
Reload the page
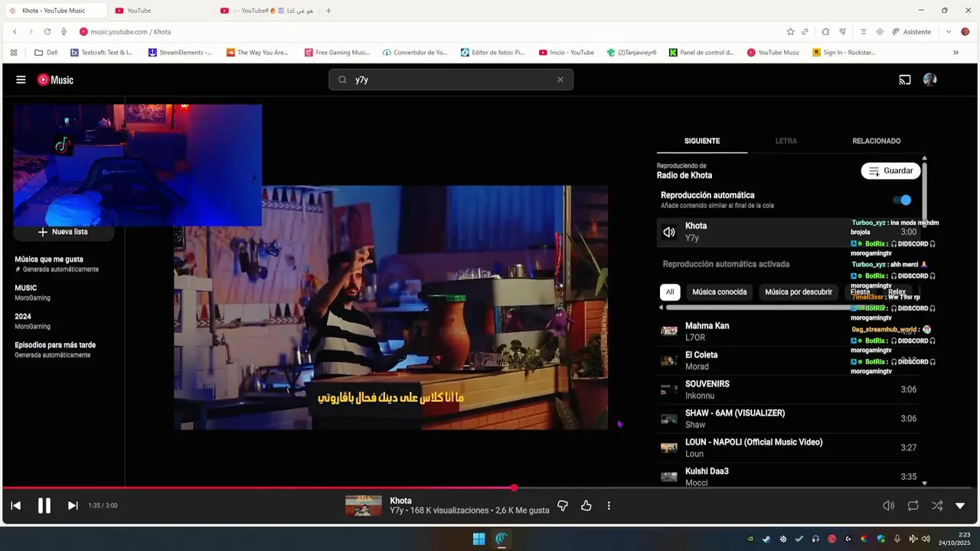47,31
